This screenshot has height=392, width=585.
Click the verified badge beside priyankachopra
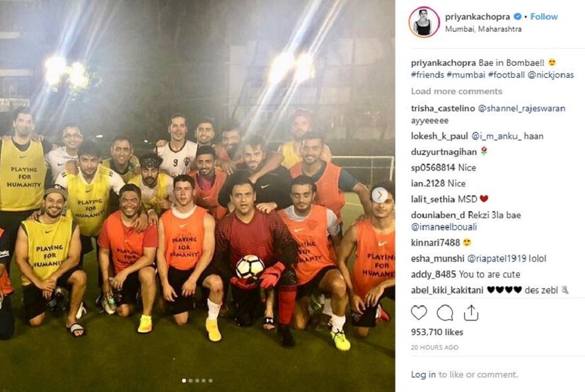point(517,16)
